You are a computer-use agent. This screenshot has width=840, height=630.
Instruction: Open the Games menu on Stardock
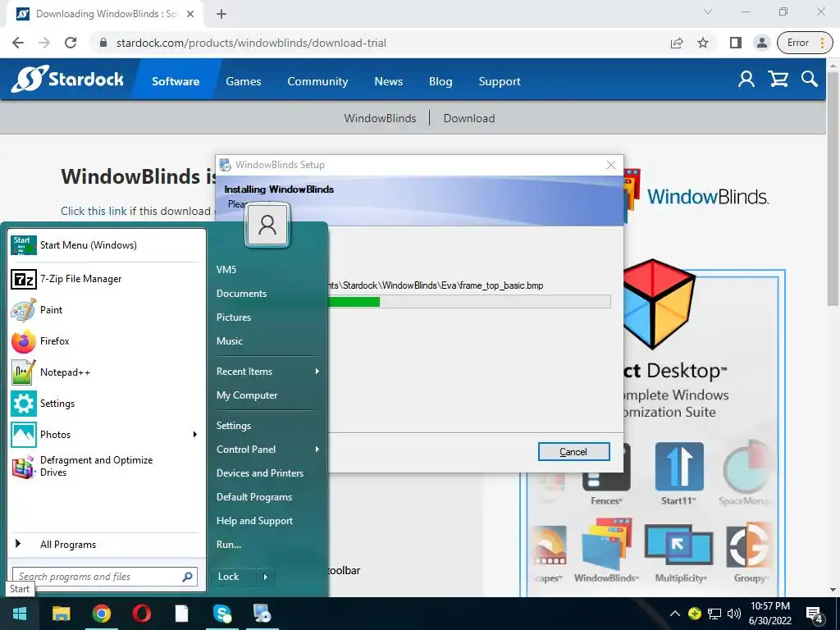tap(243, 81)
